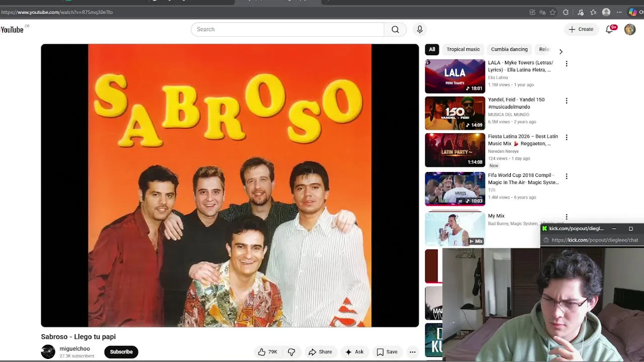This screenshot has width=644, height=362.
Task: Start voice search with the microphone icon
Action: [x=420, y=29]
